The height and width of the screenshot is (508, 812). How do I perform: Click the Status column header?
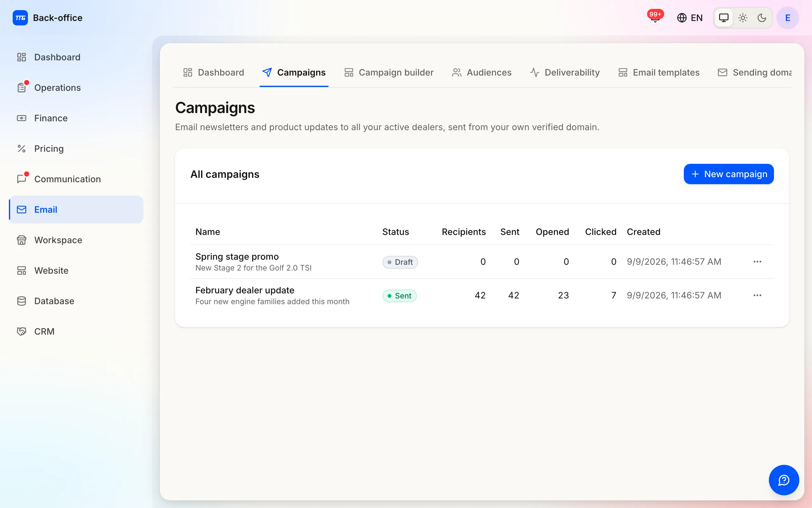pyautogui.click(x=396, y=232)
